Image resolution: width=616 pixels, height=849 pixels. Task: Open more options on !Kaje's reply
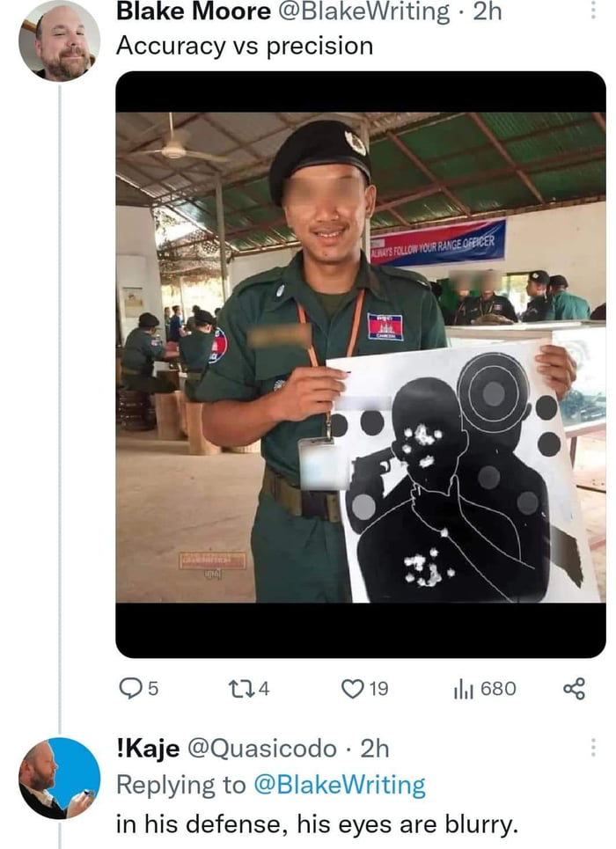593,747
